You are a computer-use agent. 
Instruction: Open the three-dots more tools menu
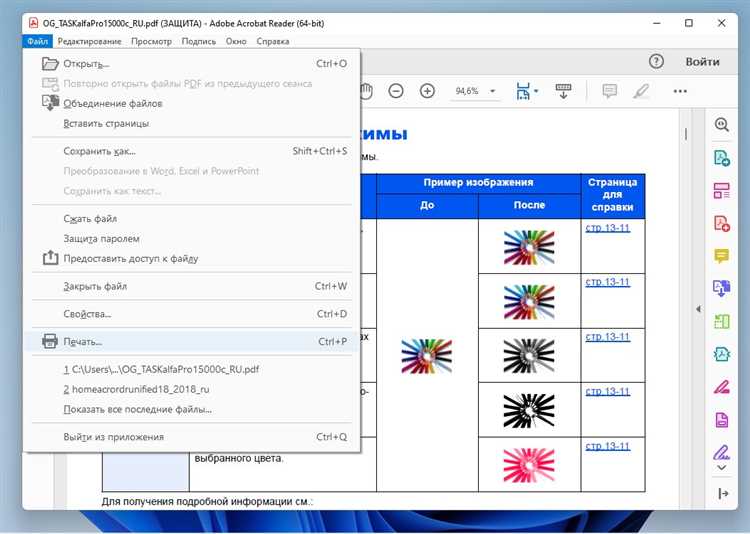tap(680, 91)
